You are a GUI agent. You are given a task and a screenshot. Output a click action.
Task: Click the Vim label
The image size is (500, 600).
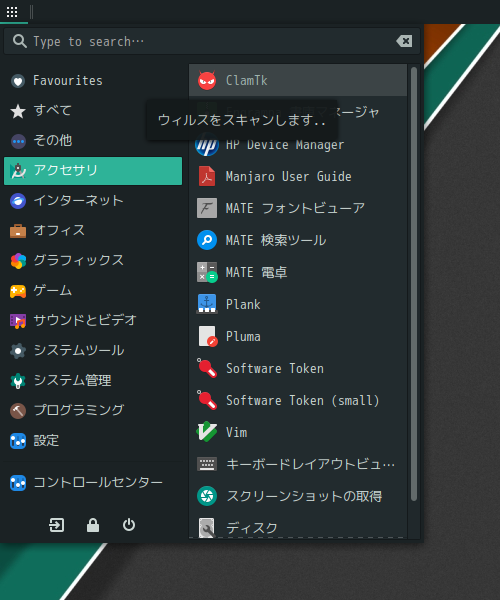236,432
